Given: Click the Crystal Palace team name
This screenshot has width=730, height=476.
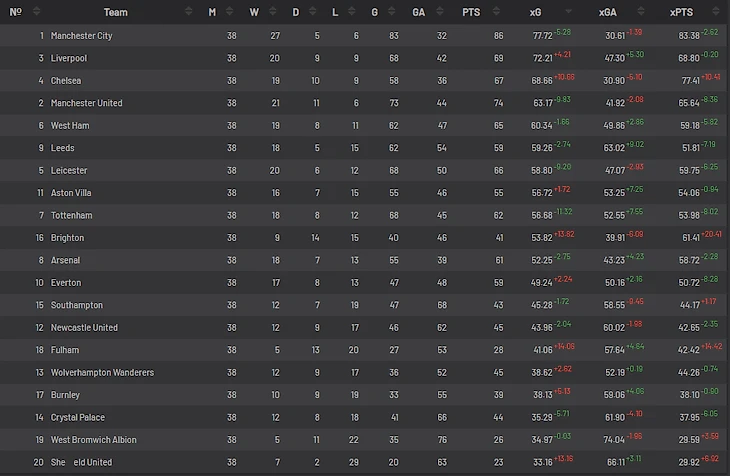Looking at the screenshot, I should coord(78,418).
